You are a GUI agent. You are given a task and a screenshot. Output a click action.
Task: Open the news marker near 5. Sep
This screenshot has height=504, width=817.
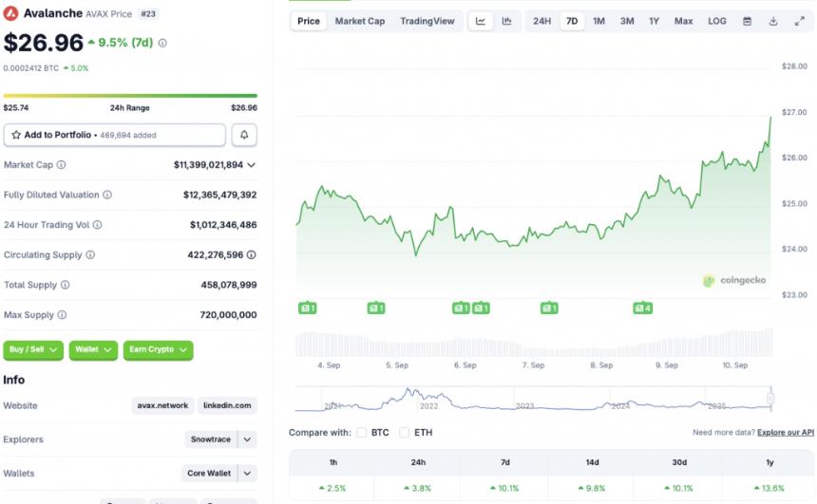(376, 308)
